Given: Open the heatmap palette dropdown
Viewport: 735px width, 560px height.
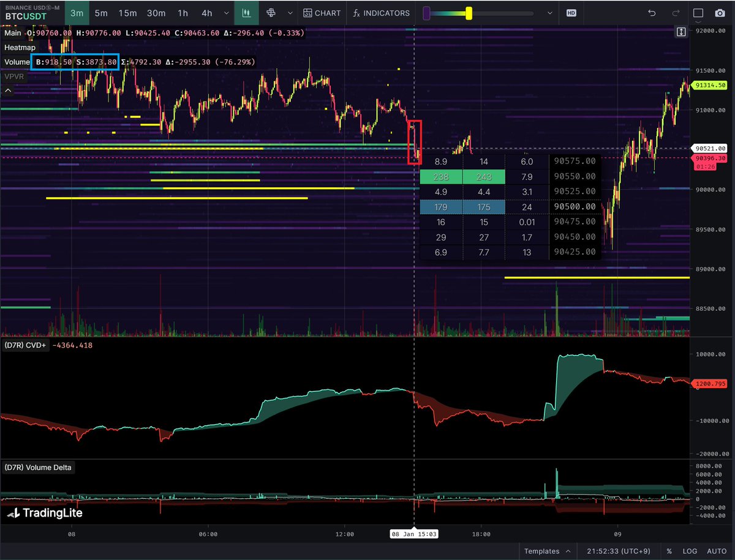Looking at the screenshot, I should (x=548, y=12).
